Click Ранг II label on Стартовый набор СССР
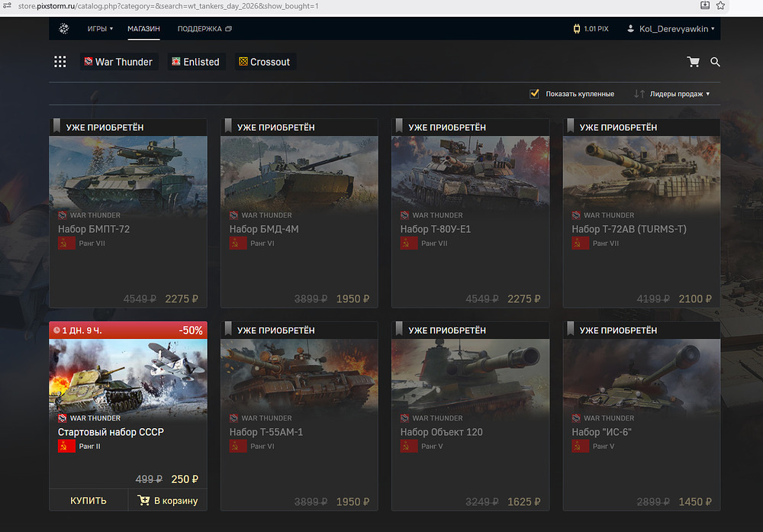This screenshot has width=763, height=532. pyautogui.click(x=89, y=446)
